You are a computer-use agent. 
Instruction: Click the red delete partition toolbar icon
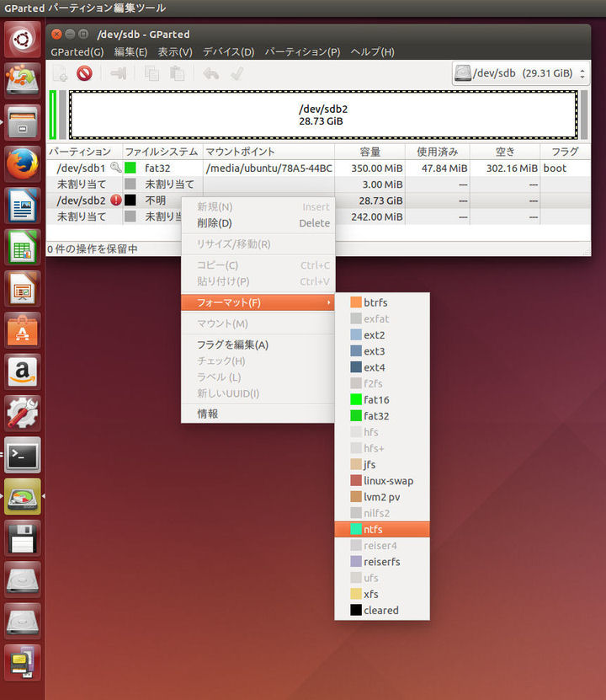tap(84, 73)
